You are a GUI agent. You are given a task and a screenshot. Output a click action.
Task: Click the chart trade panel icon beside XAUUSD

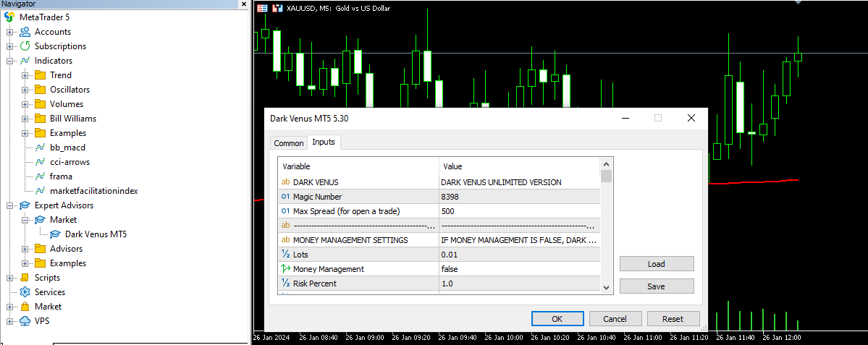[277, 8]
